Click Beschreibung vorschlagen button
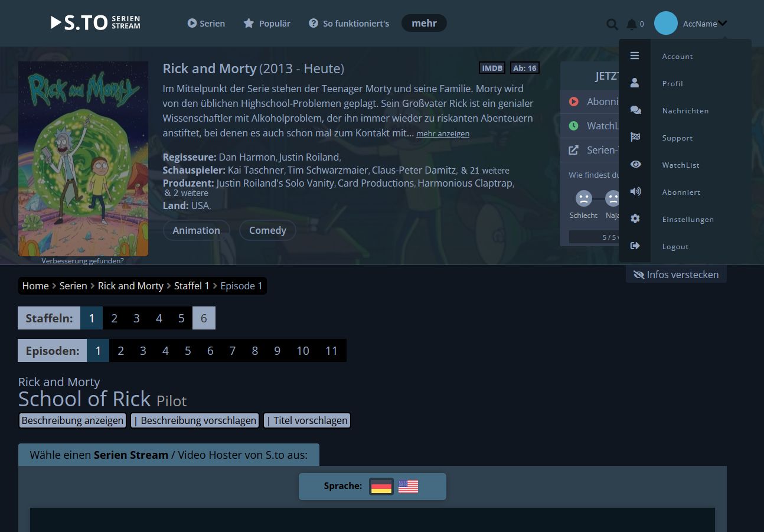This screenshot has width=764, height=532. (x=195, y=420)
